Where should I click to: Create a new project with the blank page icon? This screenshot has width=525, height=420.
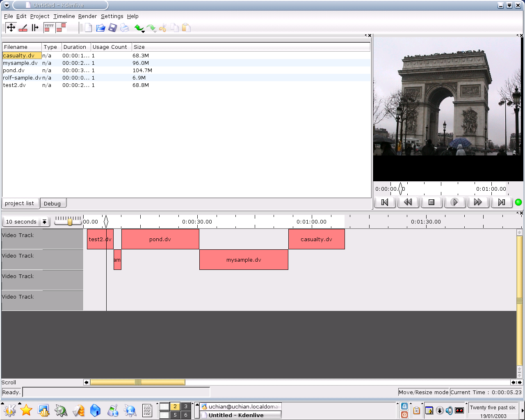click(x=88, y=28)
